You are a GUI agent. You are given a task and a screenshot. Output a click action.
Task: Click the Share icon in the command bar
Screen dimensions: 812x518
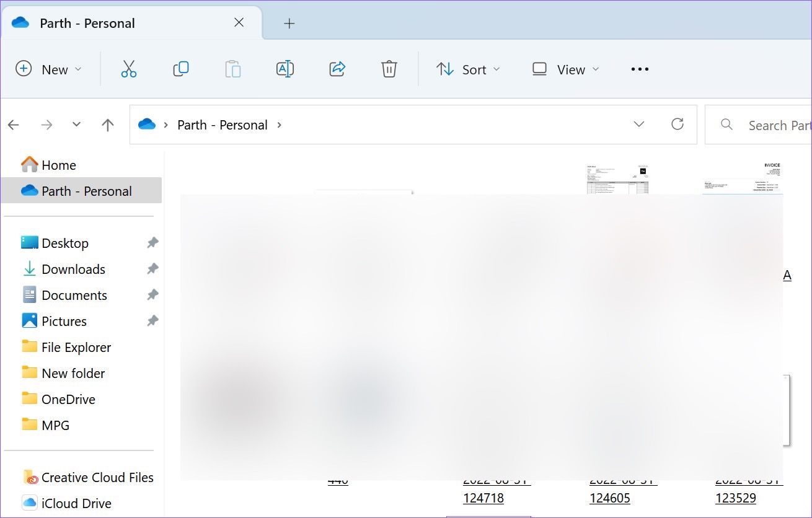337,69
